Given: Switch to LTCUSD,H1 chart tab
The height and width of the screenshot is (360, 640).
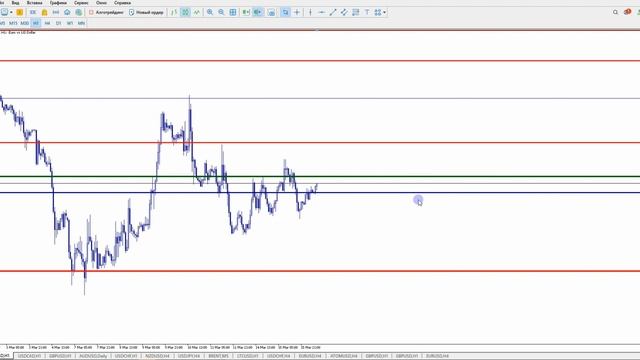Looking at the screenshot, I should pos(248,356).
